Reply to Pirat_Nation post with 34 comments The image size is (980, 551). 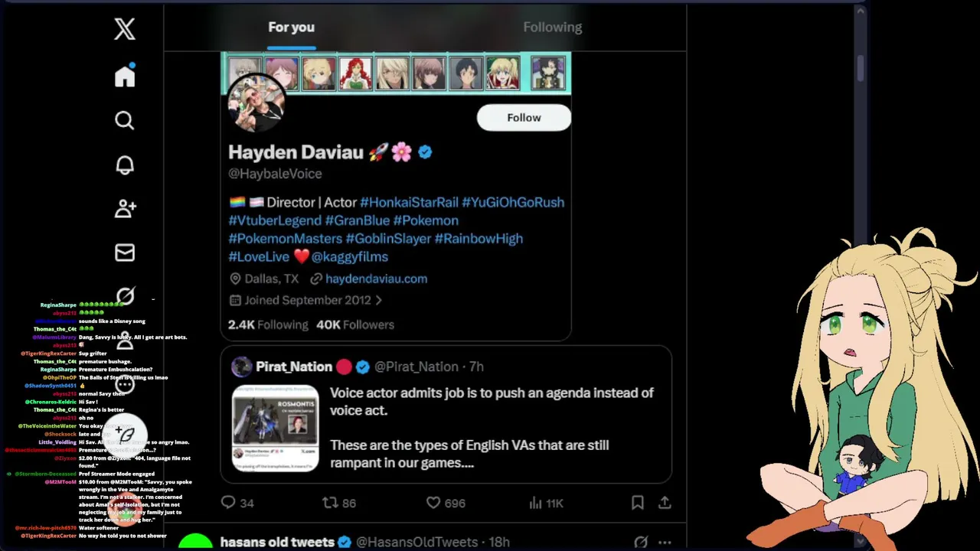coord(237,503)
